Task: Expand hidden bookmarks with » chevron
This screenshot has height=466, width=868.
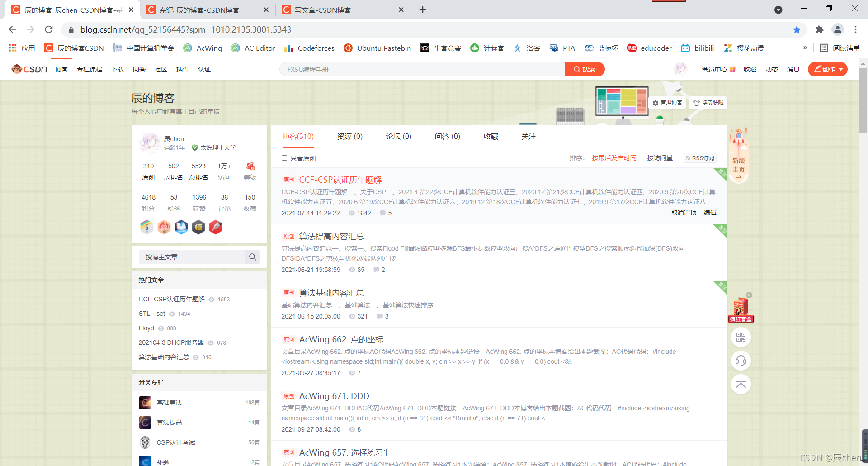Action: pyautogui.click(x=805, y=48)
